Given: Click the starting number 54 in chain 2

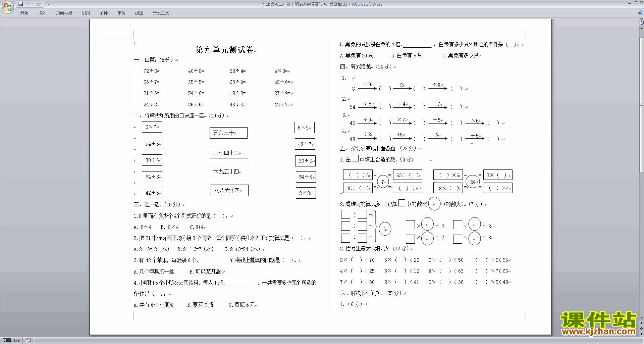Looking at the screenshot, I should coord(353,107).
